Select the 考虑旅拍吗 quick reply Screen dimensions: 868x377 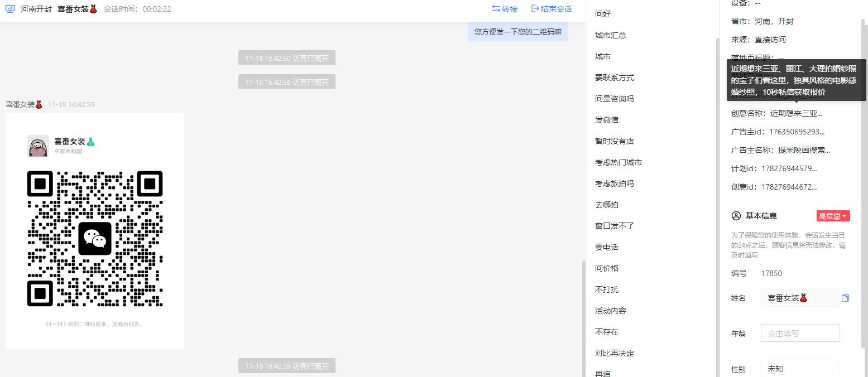pos(615,183)
